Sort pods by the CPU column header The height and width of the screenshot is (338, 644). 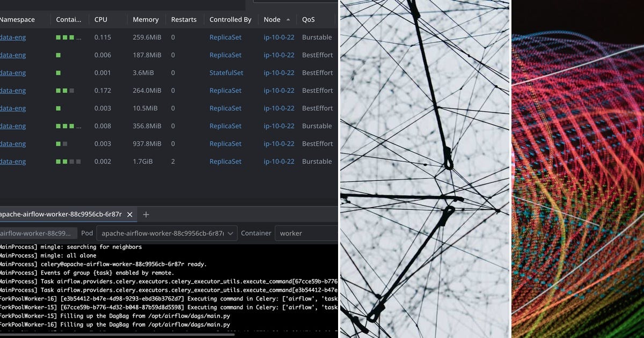pos(100,19)
